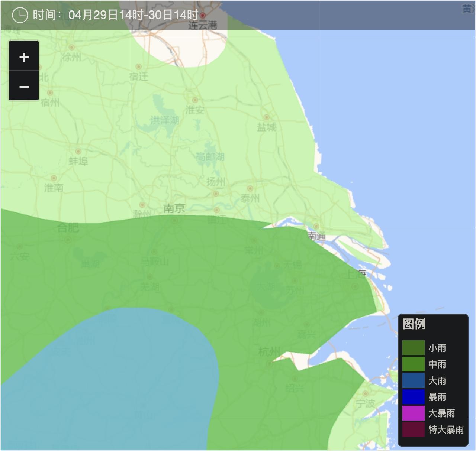The width and height of the screenshot is (476, 451).
Task: Click the 淮安 city marker dot
Action: tap(195, 100)
